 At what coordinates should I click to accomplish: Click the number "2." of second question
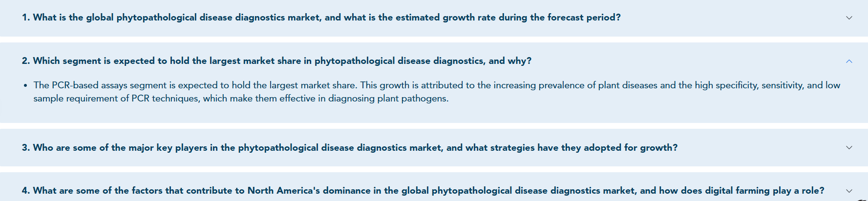(x=26, y=61)
